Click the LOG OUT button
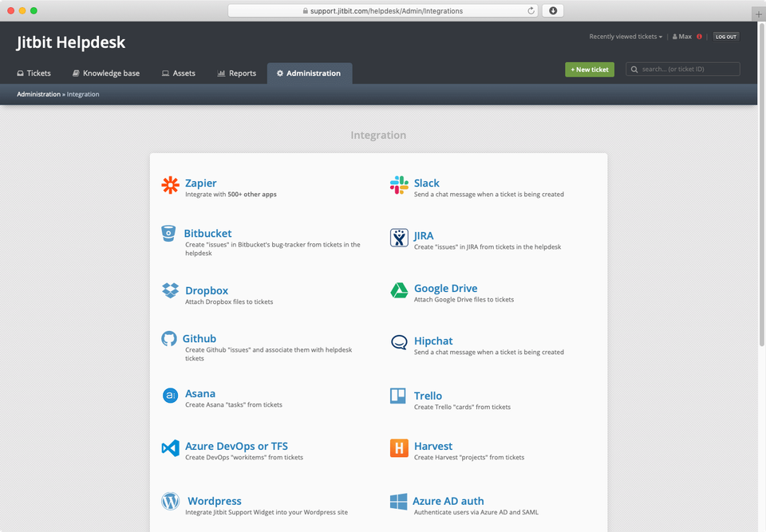 [x=725, y=37]
